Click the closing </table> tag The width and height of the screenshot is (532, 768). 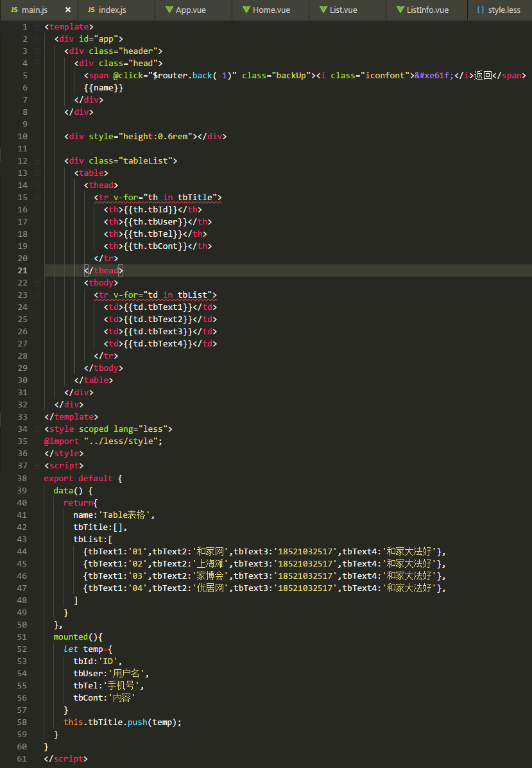coord(94,380)
